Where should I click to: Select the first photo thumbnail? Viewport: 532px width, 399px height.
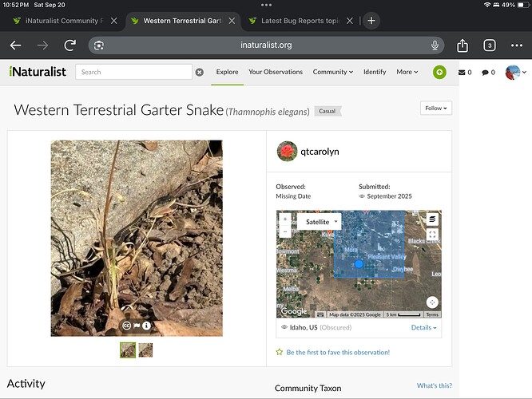click(128, 350)
